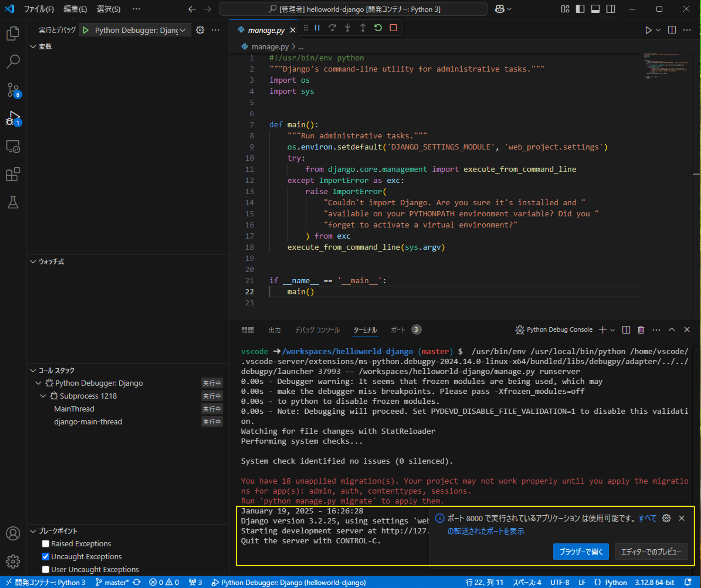Click Python 3.12.8 64-bit interpreter selector

(654, 582)
